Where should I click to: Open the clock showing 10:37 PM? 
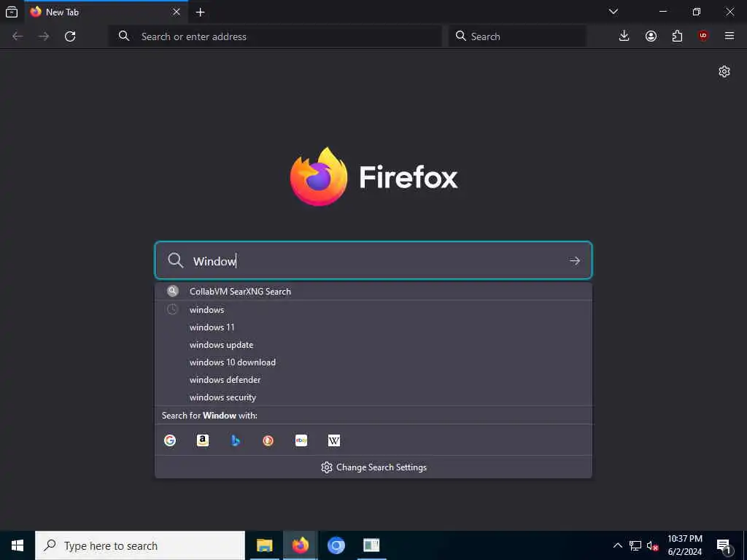click(x=684, y=545)
